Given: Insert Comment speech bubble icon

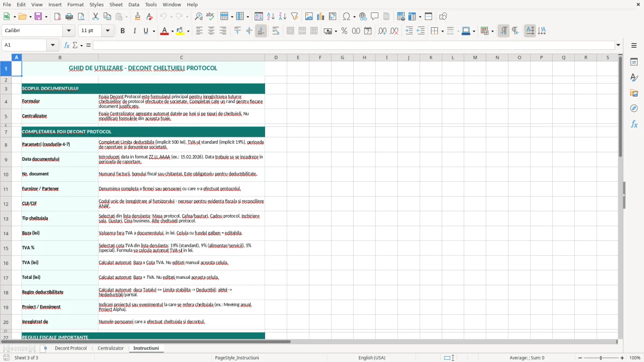Looking at the screenshot, I should pyautogui.click(x=375, y=17).
